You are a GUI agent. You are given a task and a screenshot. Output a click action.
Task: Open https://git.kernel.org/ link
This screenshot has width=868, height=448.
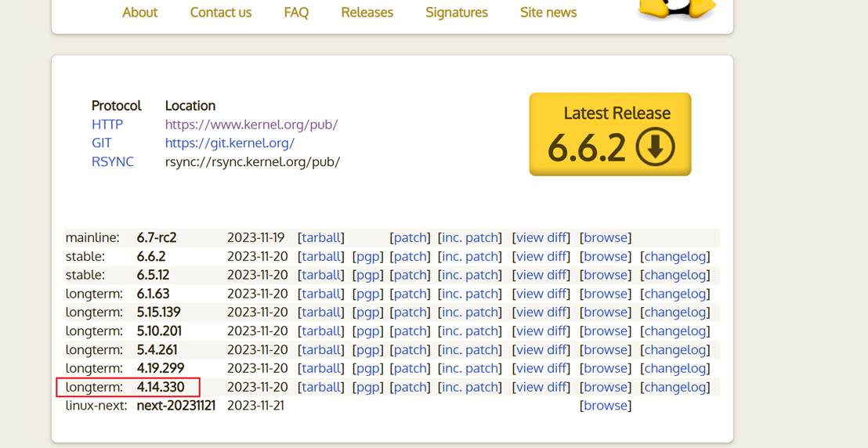pos(230,143)
